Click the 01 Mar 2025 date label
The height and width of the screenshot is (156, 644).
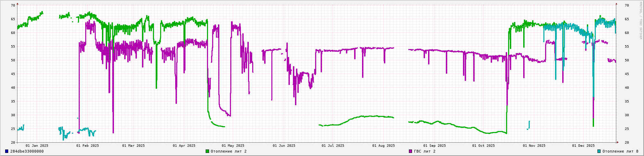point(133,146)
